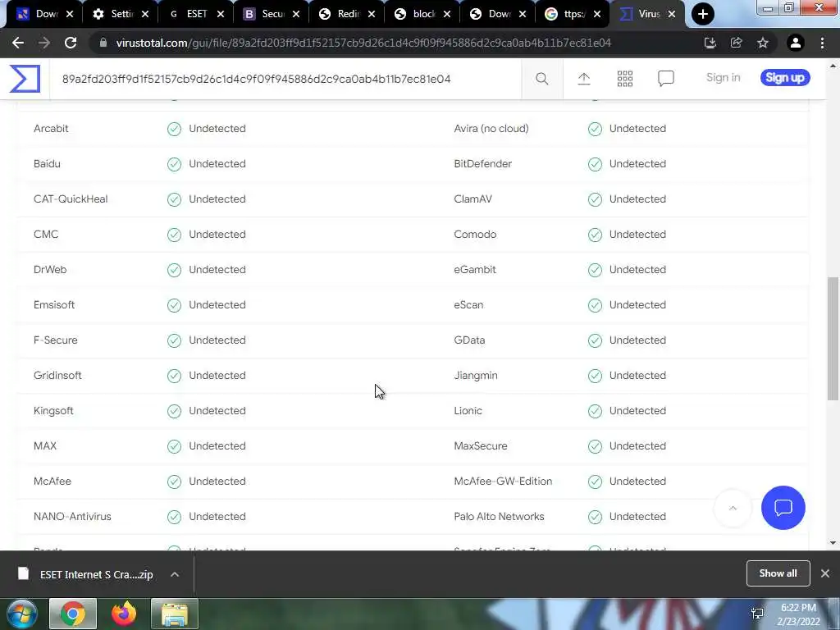Switch to the ESET Google tab
This screenshot has height=630, width=840.
pyautogui.click(x=196, y=14)
